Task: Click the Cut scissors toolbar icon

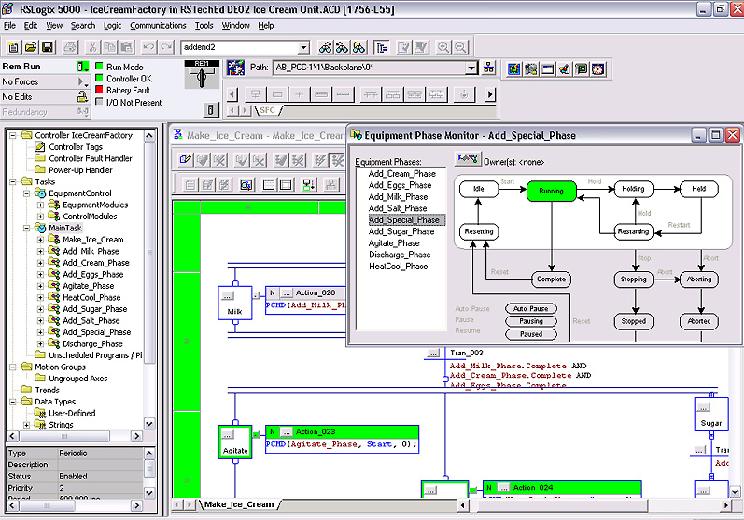Action: point(93,47)
